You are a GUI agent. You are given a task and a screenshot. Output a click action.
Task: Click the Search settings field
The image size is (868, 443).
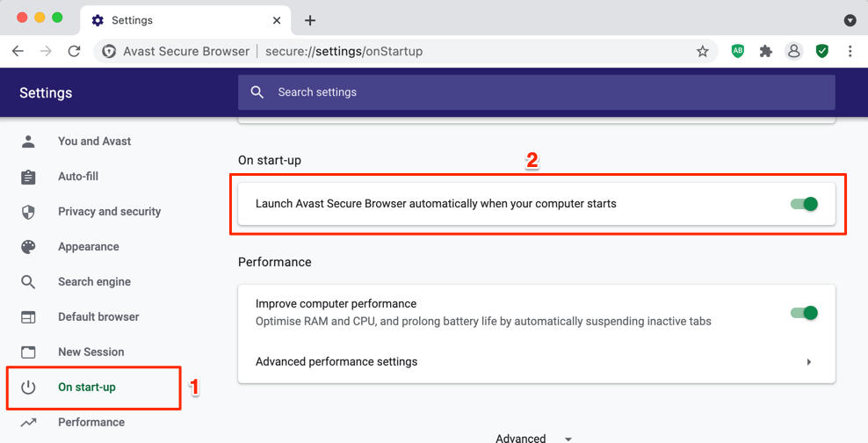[536, 92]
